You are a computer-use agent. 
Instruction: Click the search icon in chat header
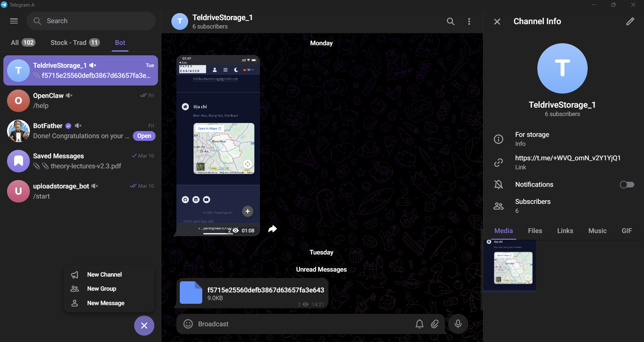450,21
